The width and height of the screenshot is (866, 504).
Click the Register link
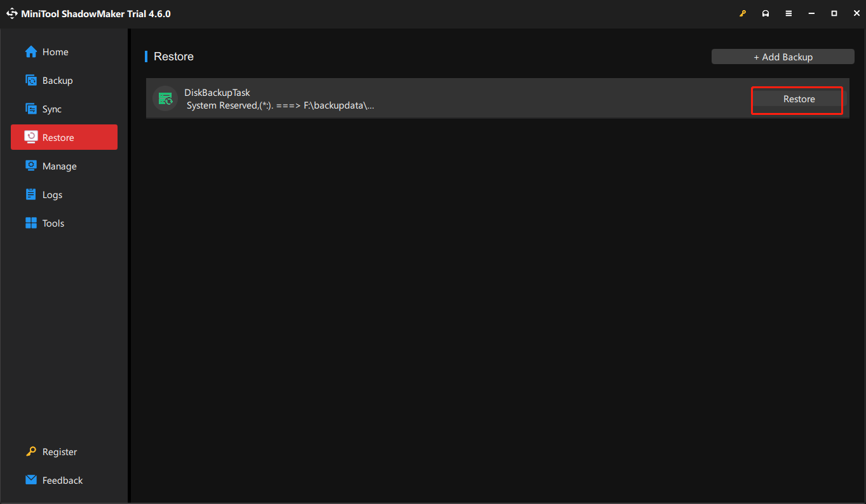60,452
